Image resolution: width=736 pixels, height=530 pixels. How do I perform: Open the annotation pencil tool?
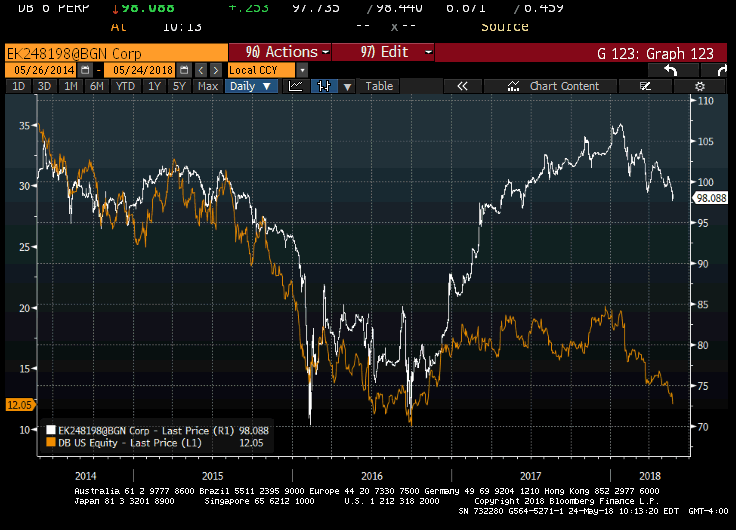[645, 86]
